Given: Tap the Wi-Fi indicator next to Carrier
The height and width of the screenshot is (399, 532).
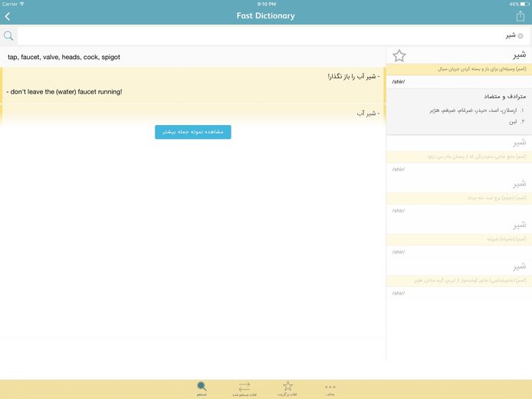Looking at the screenshot, I should click(x=22, y=4).
